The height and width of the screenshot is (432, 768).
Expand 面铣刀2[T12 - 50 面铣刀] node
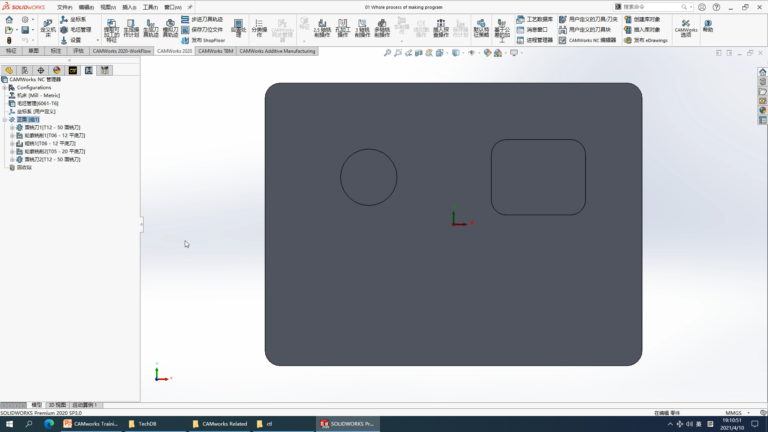click(12, 159)
